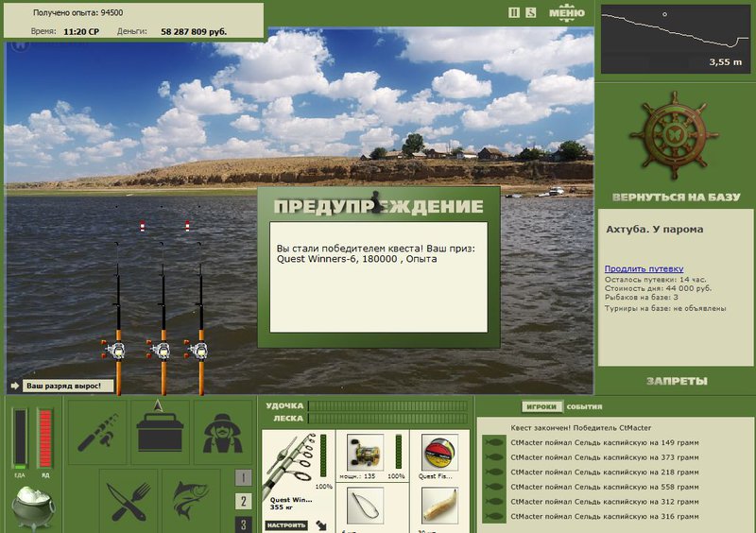The height and width of the screenshot is (533, 756).
Task: Open the fish keepnet icon
Action: [191, 501]
